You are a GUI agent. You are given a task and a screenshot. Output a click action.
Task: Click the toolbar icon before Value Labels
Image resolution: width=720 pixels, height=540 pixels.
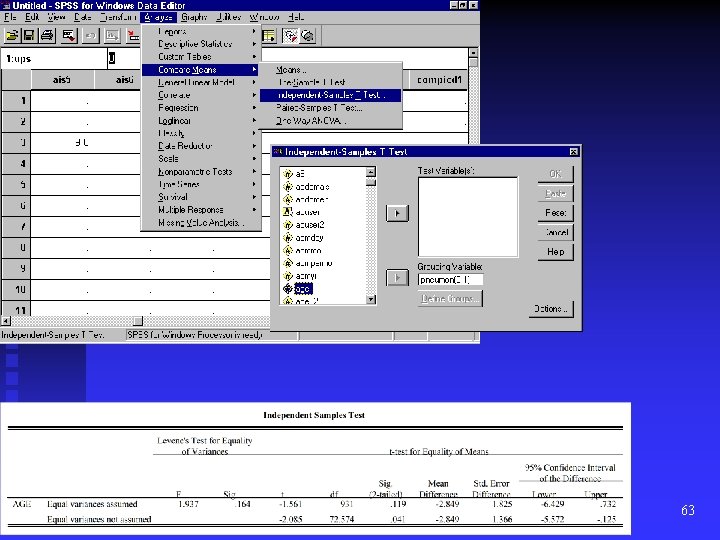(269, 36)
